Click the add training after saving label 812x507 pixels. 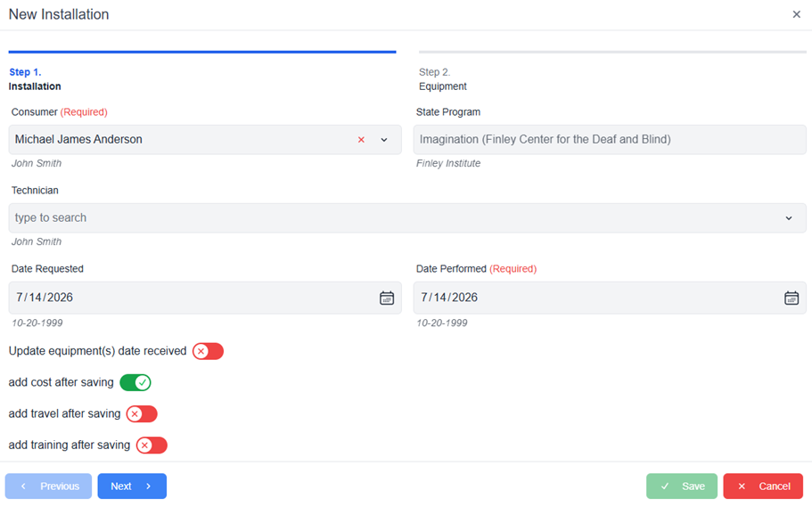coord(70,446)
